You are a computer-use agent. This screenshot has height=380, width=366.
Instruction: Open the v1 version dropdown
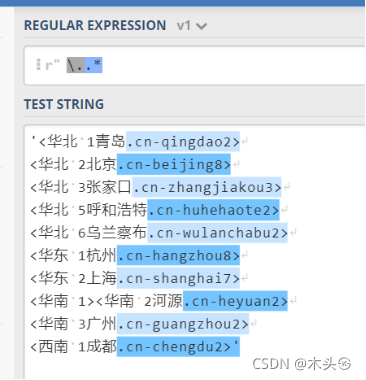coord(192,26)
